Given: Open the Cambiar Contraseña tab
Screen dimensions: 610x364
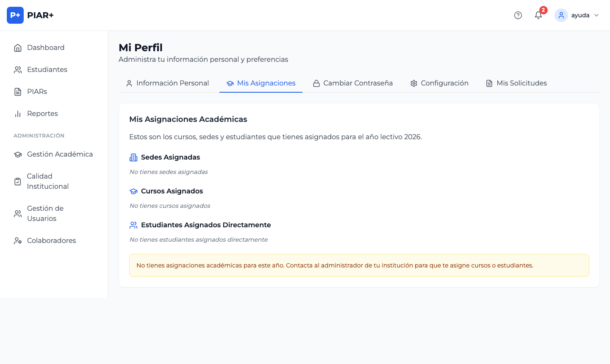Looking at the screenshot, I should click(x=353, y=83).
